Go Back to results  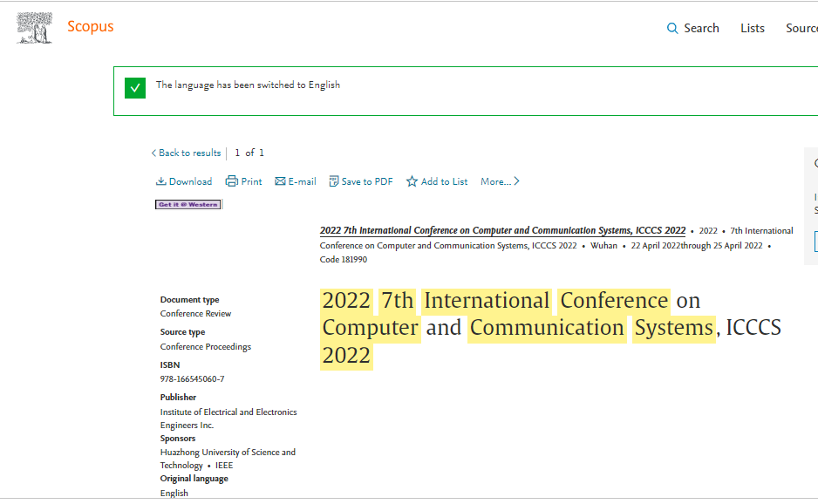187,153
